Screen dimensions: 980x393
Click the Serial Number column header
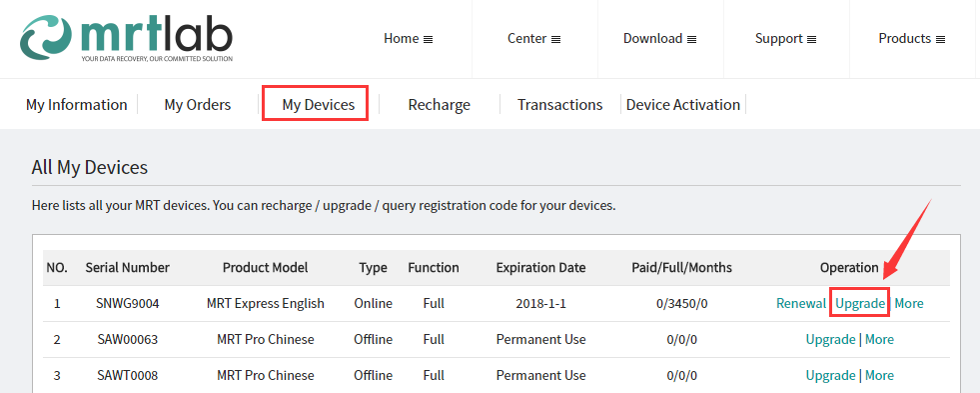128,268
